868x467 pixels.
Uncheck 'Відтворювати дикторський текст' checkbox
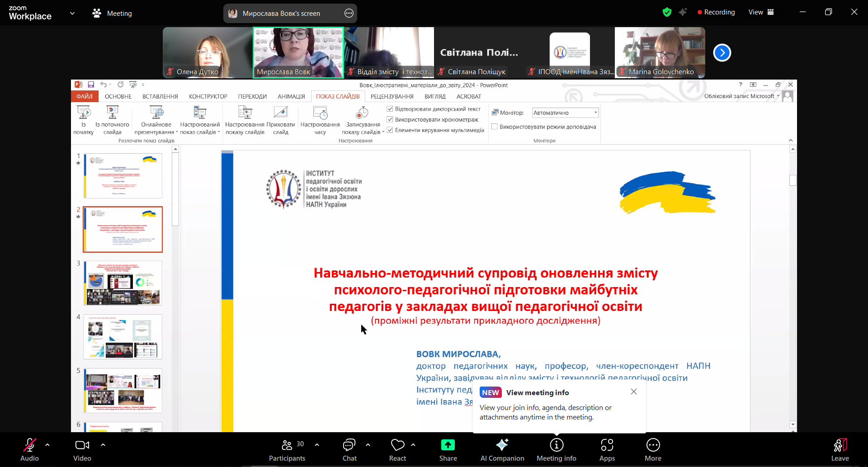tap(390, 109)
